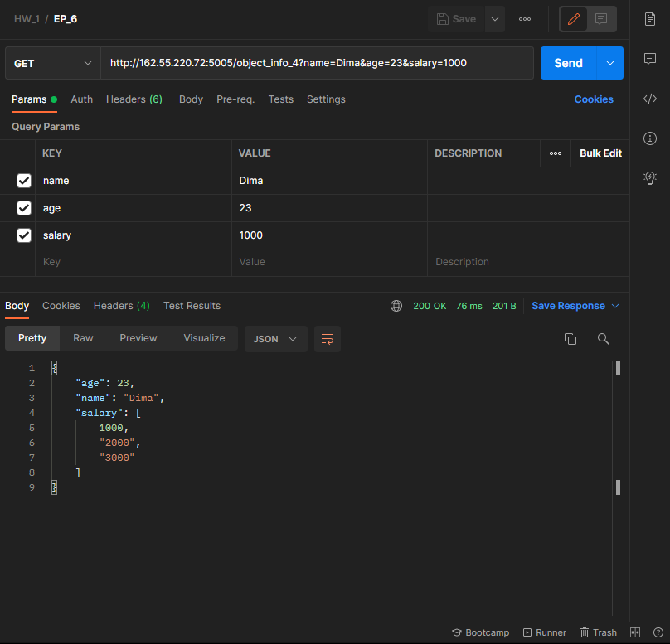
Task: Click Save Response
Action: coord(568,306)
